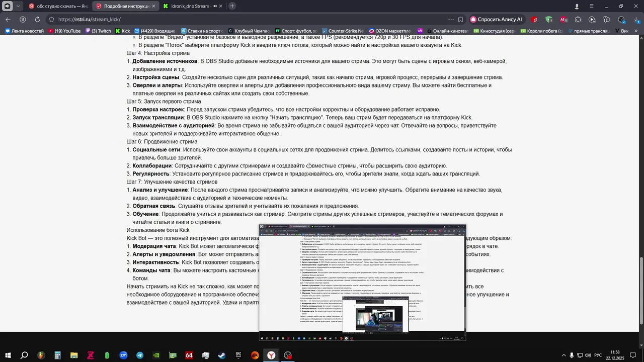Open 'Короли побега' bookmark

(x=542, y=31)
